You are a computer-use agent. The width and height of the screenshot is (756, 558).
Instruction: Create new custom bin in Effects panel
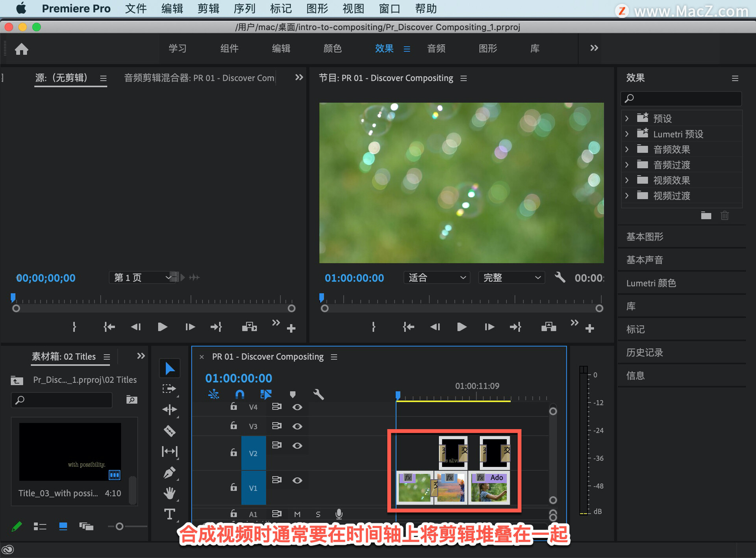706,216
